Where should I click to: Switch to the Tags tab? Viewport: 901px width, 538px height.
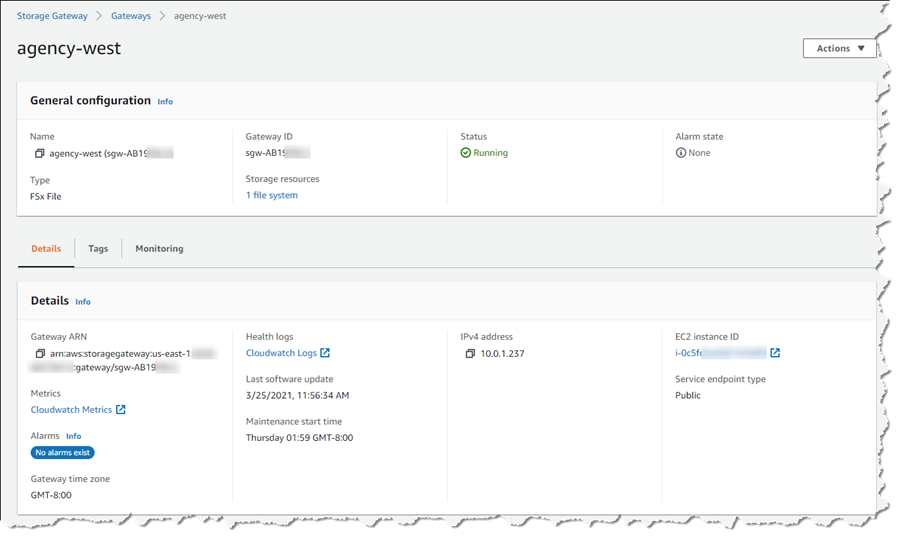98,249
